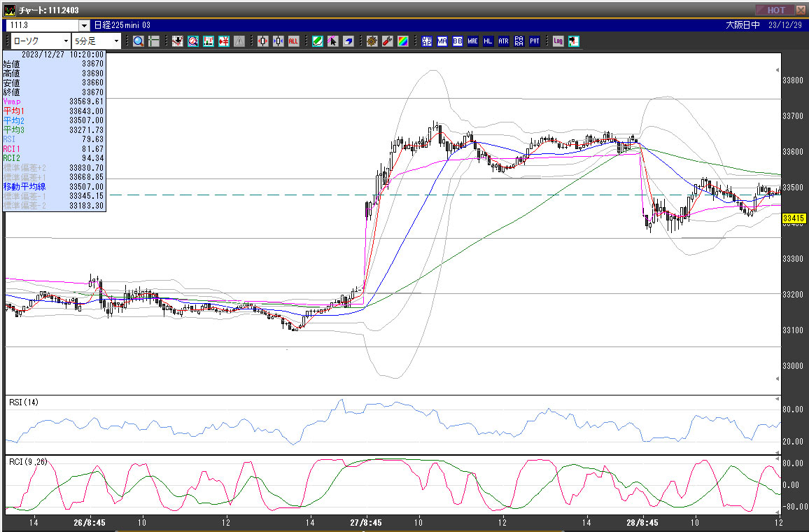Image resolution: width=809 pixels, height=532 pixels.
Task: Click the 高値 high price row
Action: pos(54,73)
